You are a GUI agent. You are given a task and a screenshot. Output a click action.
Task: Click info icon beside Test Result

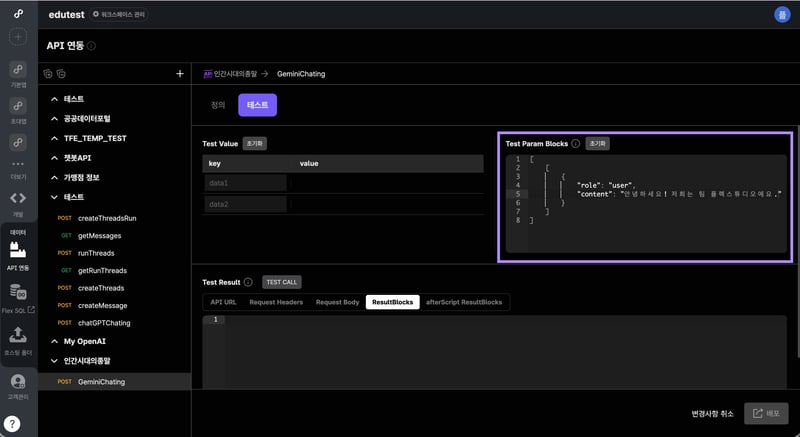coord(248,282)
